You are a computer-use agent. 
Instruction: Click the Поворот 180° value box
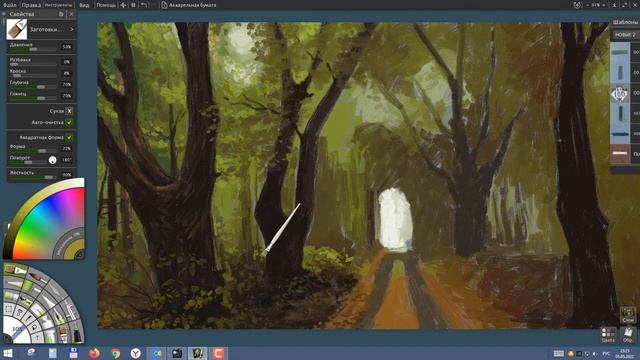pyautogui.click(x=67, y=160)
